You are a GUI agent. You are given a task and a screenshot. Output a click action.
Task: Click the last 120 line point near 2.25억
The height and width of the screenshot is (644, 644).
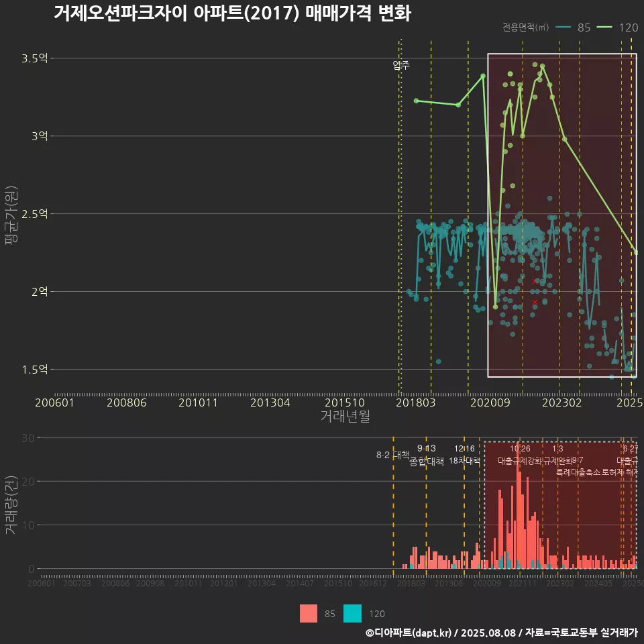[636, 253]
